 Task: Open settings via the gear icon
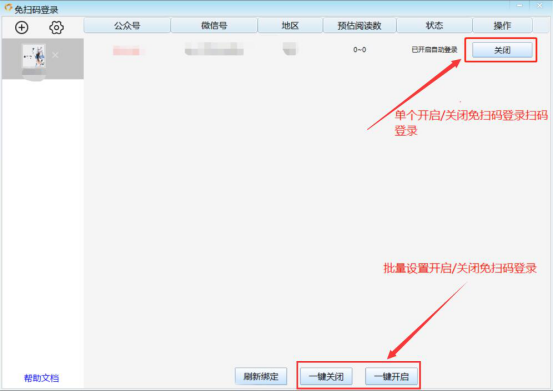56,27
